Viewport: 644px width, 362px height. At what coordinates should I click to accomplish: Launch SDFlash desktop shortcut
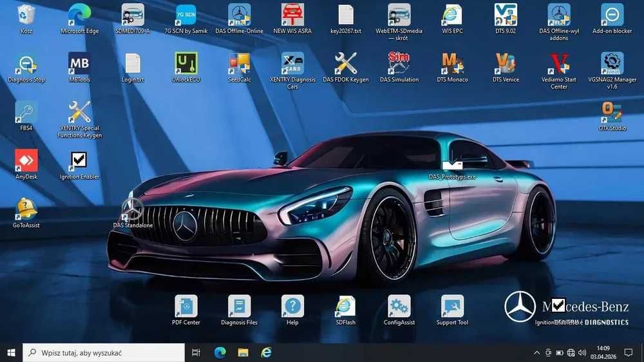[345, 306]
